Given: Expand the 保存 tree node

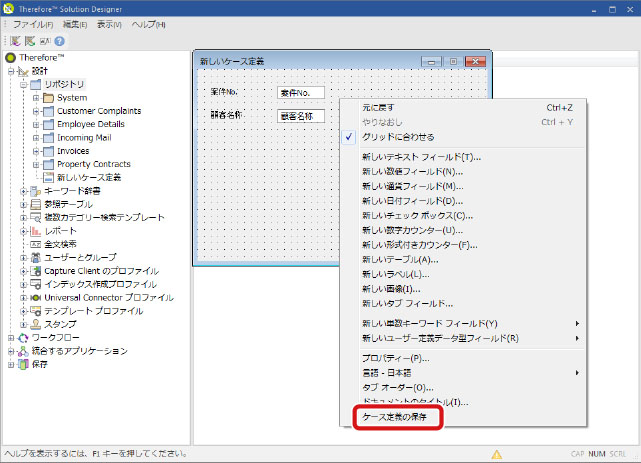Looking at the screenshot, I should click(11, 365).
